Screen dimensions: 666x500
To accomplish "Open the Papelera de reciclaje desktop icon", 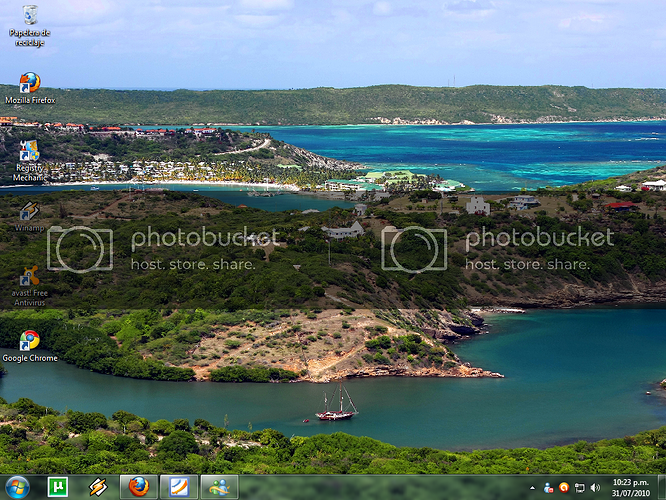I will [29, 16].
